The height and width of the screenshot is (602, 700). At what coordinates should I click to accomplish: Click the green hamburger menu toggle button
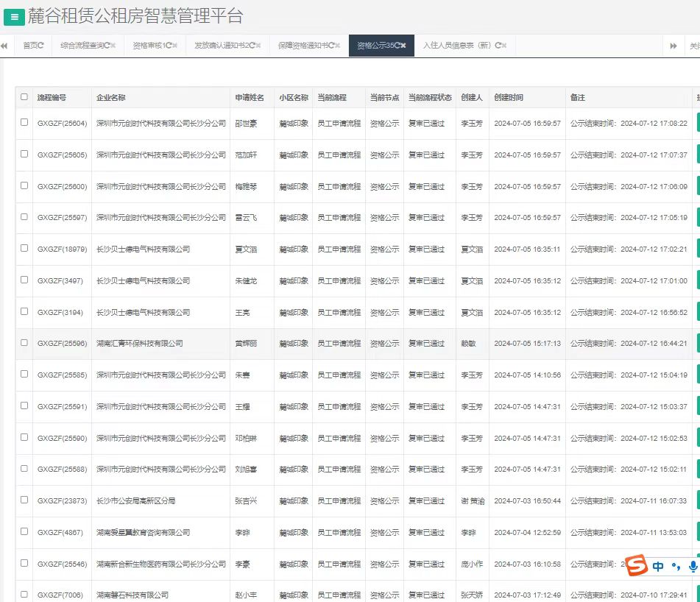pyautogui.click(x=14, y=17)
